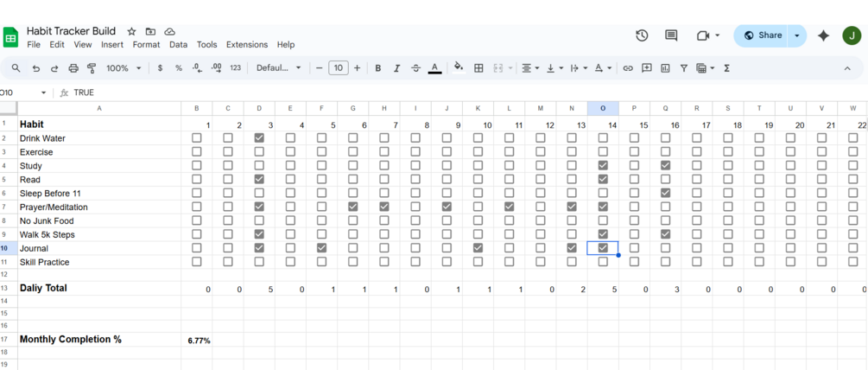Activate the paint format tool
This screenshot has width=868, height=370.
[92, 68]
